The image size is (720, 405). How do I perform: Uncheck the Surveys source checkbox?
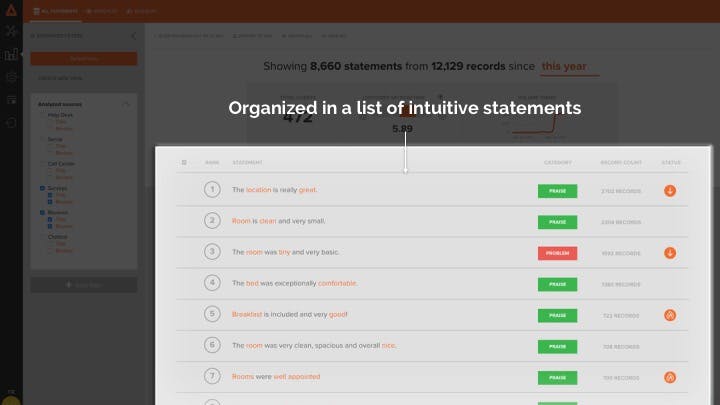(x=42, y=188)
